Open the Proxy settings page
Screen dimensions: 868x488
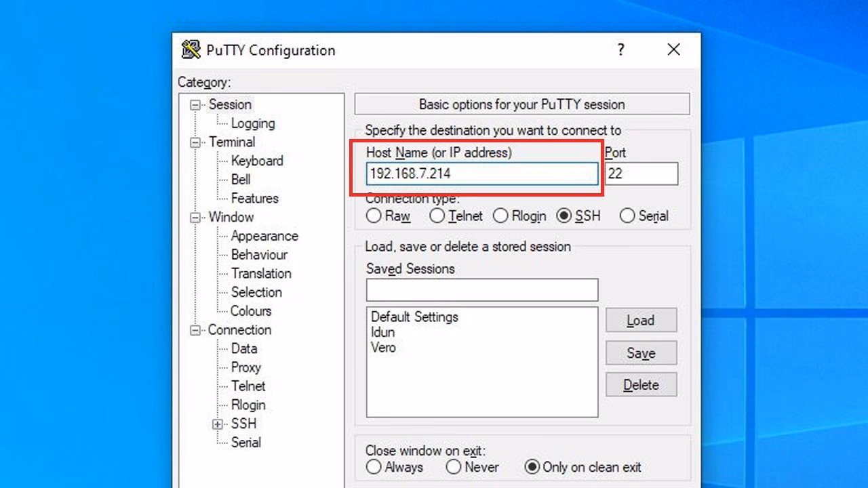[245, 367]
